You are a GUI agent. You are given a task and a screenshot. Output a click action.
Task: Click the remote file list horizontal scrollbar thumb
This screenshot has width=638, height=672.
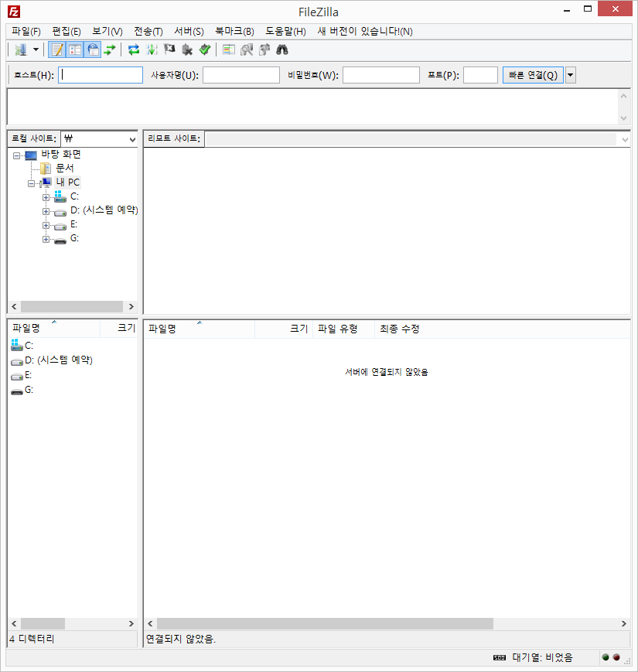coord(325,623)
